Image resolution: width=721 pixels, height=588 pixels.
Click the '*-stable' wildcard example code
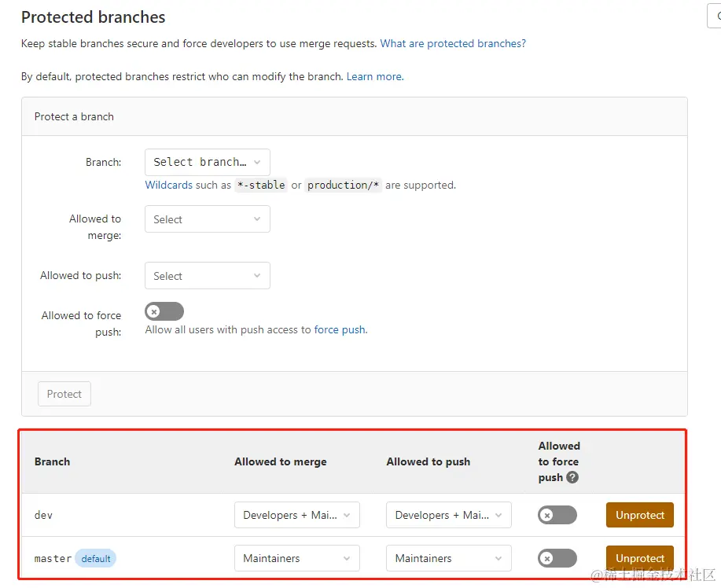(x=261, y=185)
